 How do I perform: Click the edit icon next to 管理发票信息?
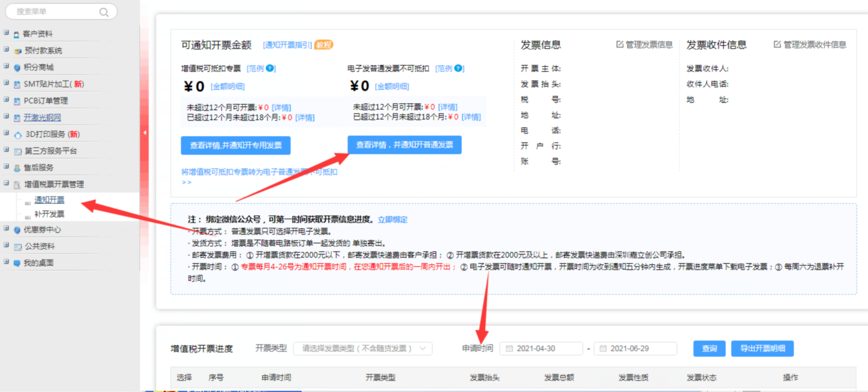[x=620, y=44]
